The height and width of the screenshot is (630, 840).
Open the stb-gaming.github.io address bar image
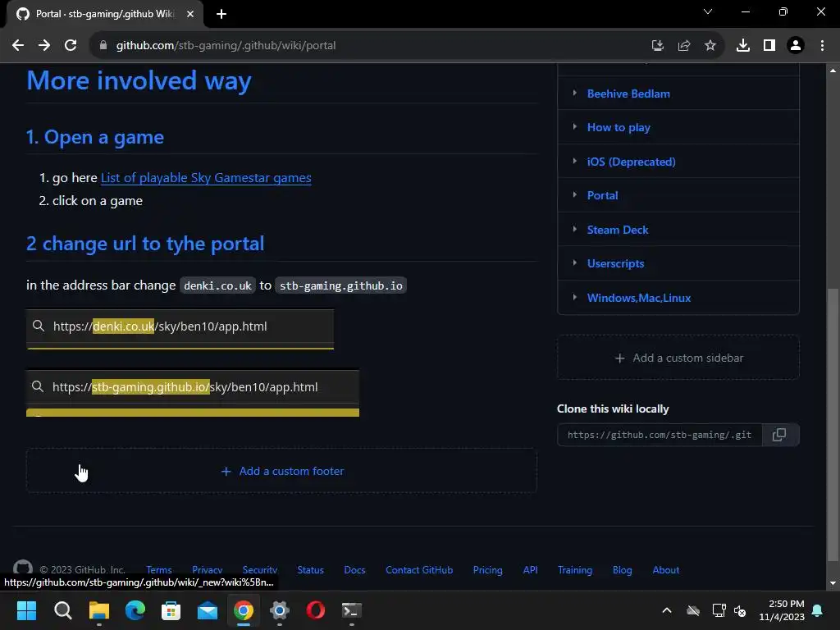click(x=193, y=393)
